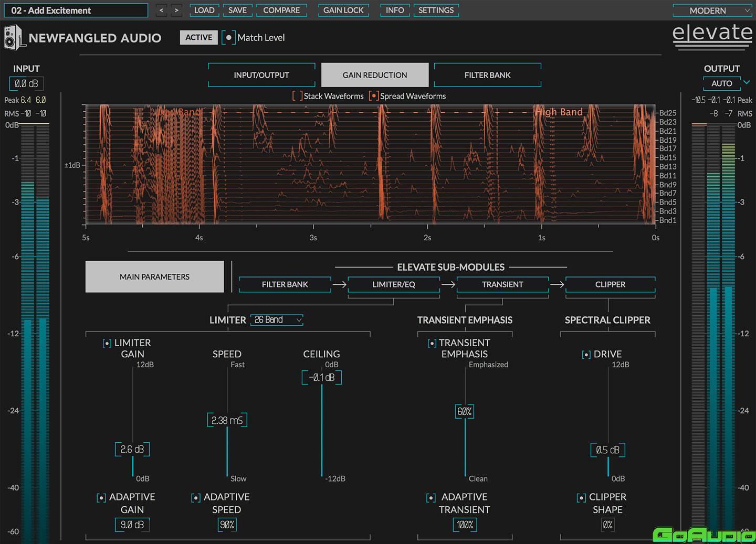Viewport: 756px width, 544px height.
Task: Open the SETTINGS button
Action: pyautogui.click(x=436, y=10)
